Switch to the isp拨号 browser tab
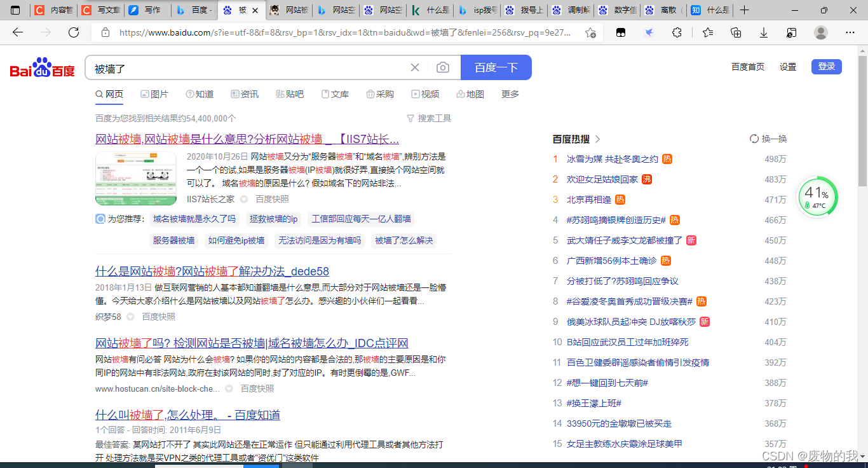Image resolution: width=868 pixels, height=468 pixels. coord(478,10)
